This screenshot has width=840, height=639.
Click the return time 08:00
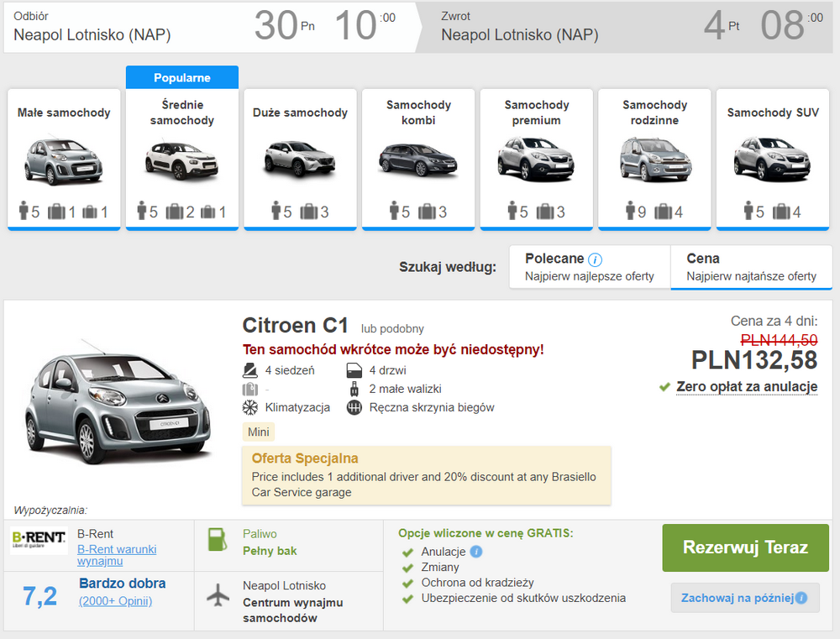792,25
